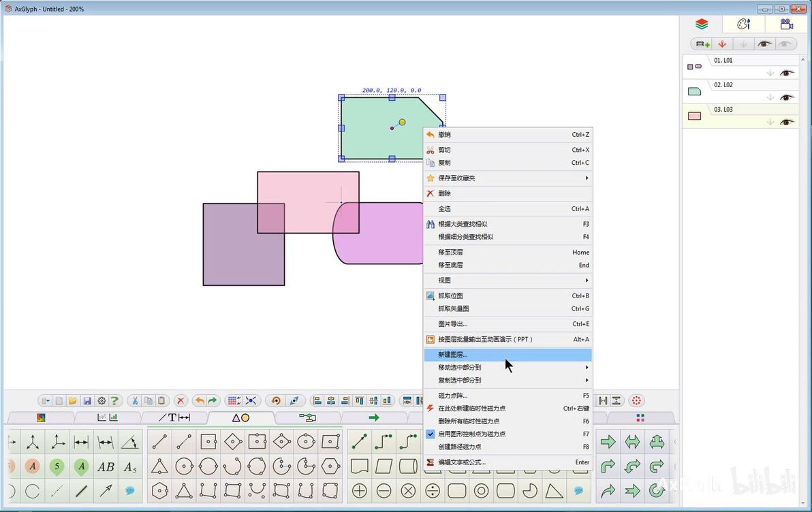Choose 全选 in the context menu
The height and width of the screenshot is (512, 812).
tap(507, 208)
